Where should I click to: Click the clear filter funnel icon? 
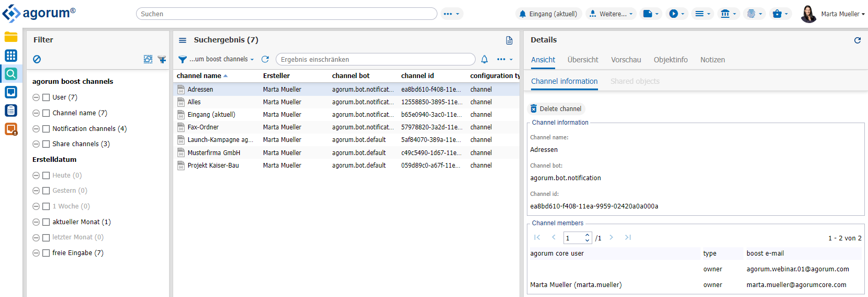coord(162,59)
